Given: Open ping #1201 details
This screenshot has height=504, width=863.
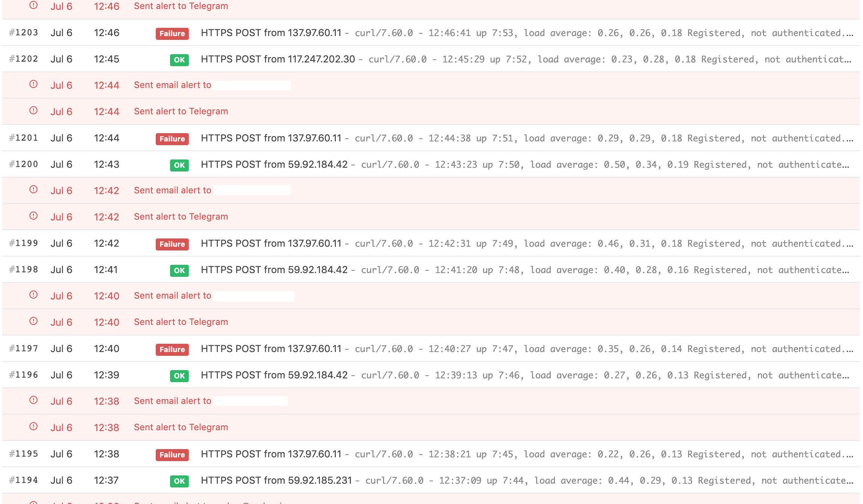Looking at the screenshot, I should [431, 138].
